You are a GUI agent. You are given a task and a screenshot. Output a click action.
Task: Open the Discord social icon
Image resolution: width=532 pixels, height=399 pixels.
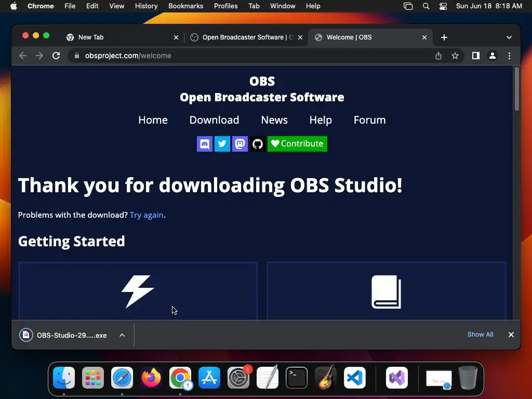coord(205,144)
